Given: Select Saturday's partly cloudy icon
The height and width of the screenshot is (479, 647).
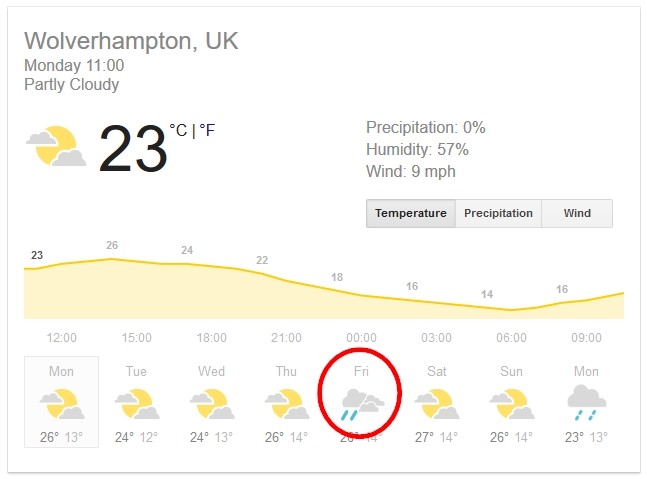Looking at the screenshot, I should (x=437, y=404).
